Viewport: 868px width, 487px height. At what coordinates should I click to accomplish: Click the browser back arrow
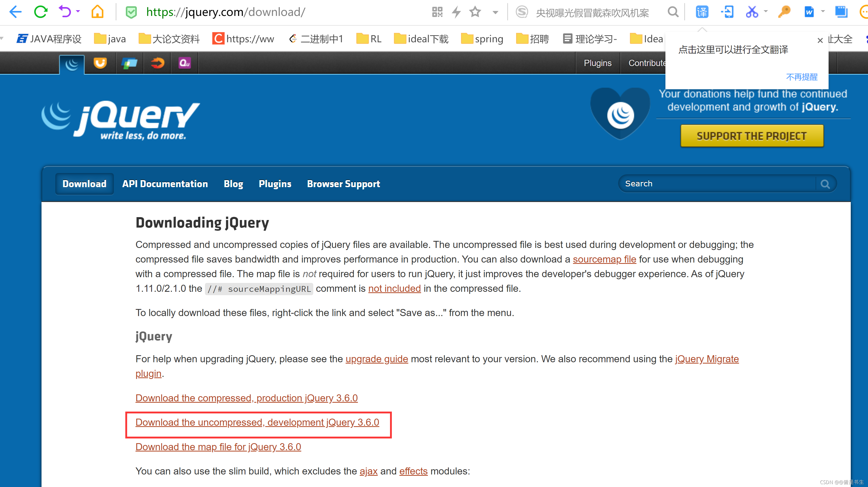click(x=15, y=12)
